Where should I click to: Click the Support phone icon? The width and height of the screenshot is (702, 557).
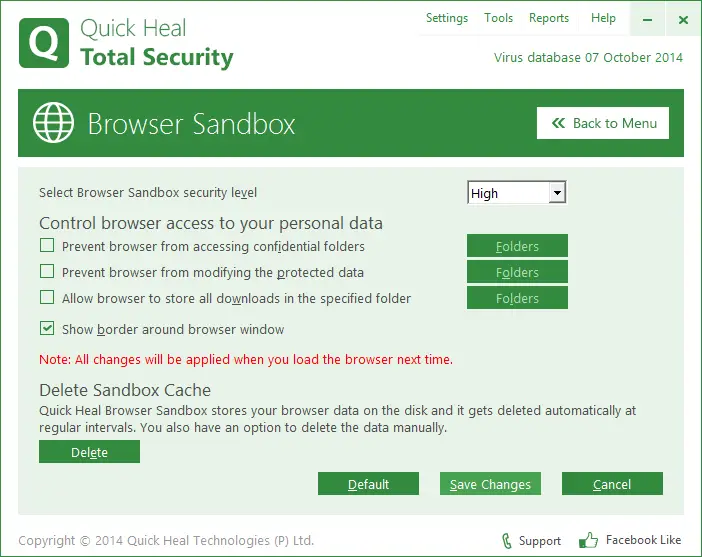[x=506, y=541]
